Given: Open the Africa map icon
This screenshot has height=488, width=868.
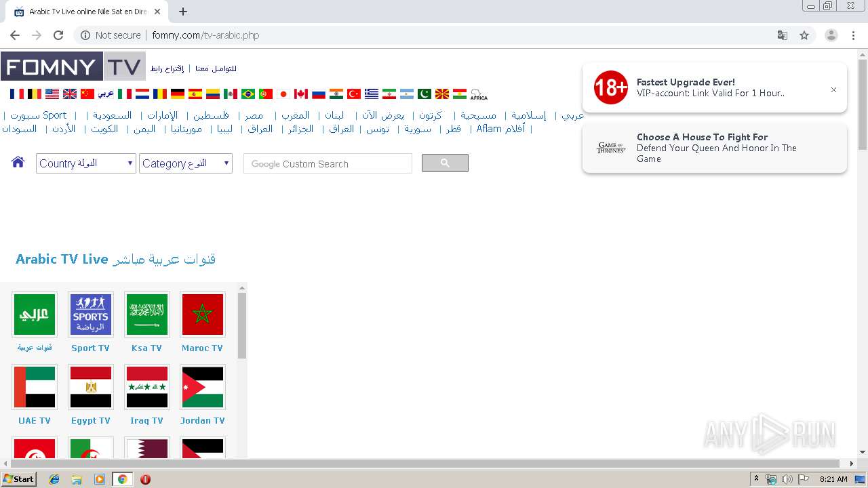Looking at the screenshot, I should [x=479, y=94].
